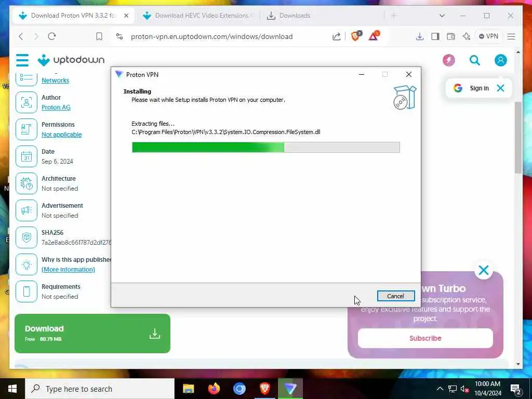Open Brave browser taskbar icon

coord(265,389)
